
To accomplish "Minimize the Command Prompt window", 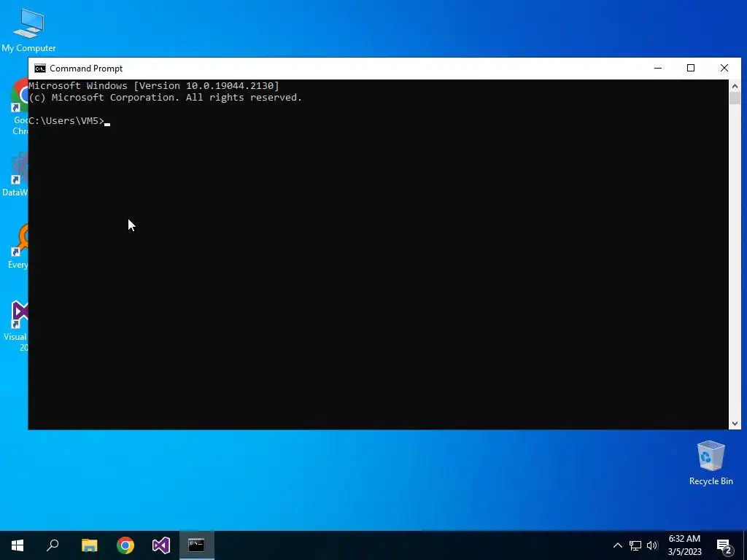I will coord(658,68).
